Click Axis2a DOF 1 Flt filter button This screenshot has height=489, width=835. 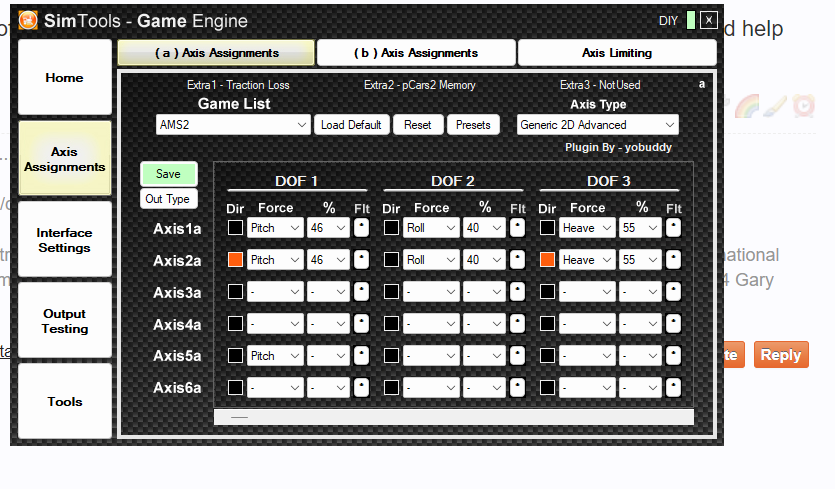(x=361, y=259)
